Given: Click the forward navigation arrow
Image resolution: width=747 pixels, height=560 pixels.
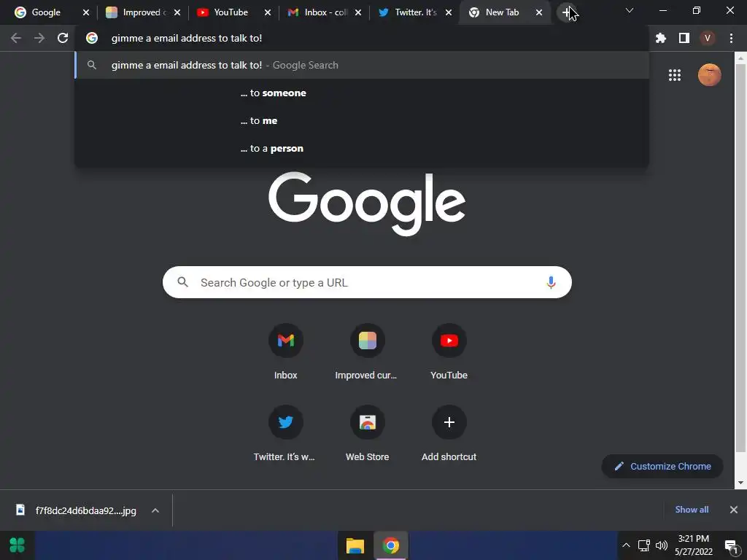Looking at the screenshot, I should click(x=39, y=38).
